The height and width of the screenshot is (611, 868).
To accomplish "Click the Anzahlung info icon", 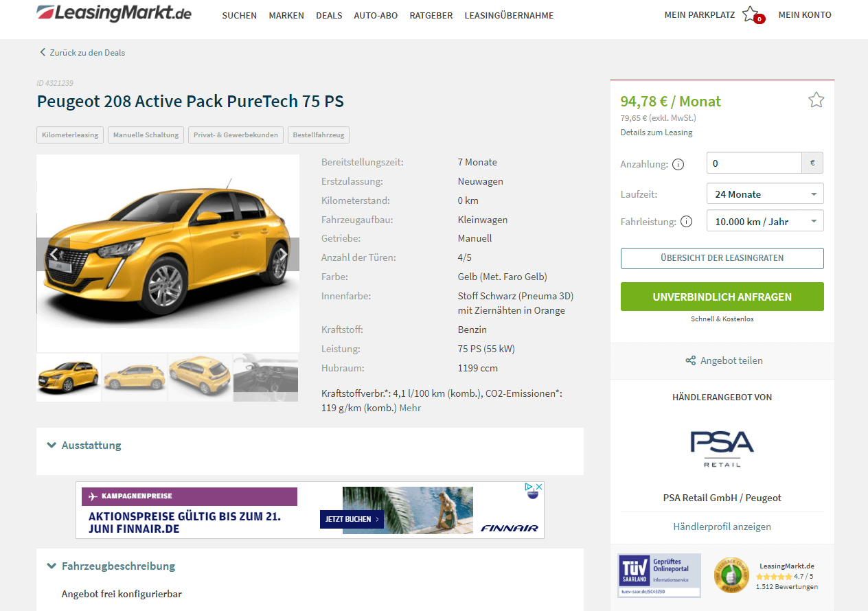I will (678, 164).
